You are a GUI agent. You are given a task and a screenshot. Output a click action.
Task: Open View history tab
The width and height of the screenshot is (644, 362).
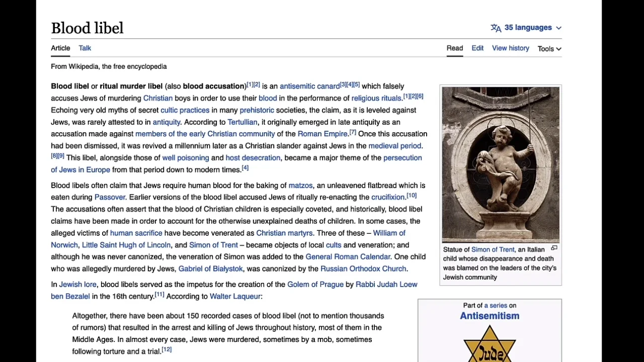click(510, 48)
